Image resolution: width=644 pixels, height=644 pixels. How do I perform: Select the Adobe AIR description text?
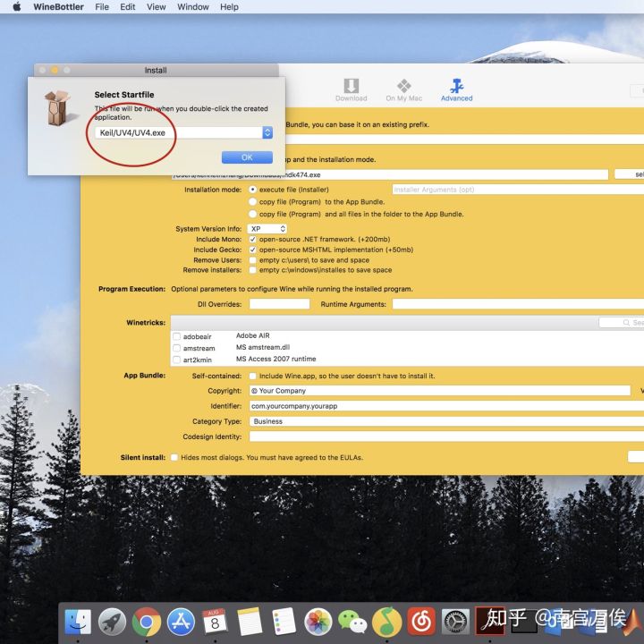[252, 335]
